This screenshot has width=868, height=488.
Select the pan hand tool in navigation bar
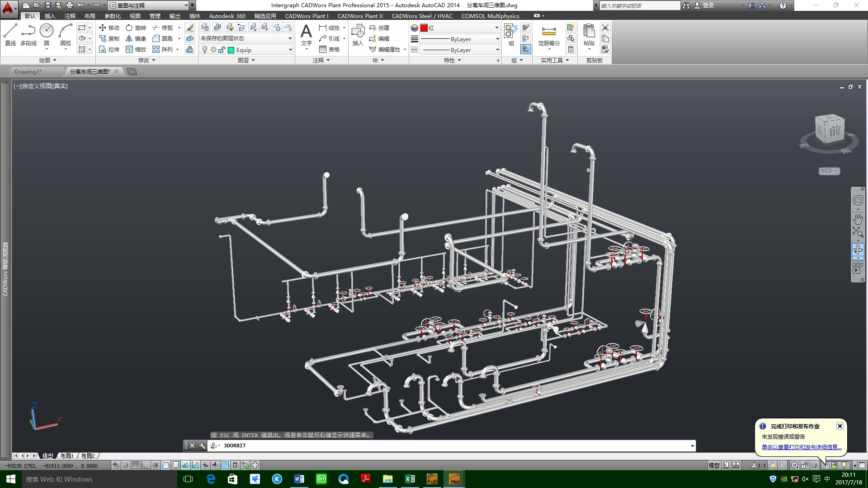tap(858, 219)
